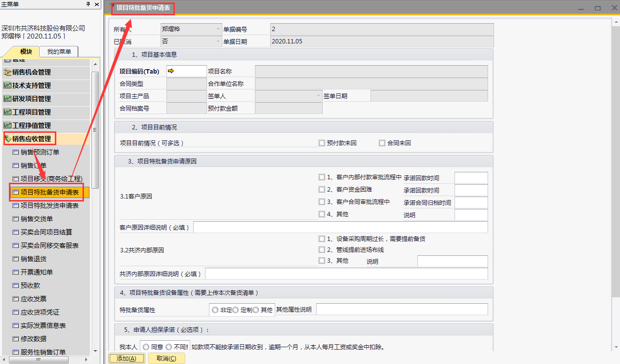Click the form icon beside 销售交货单
This screenshot has height=364, width=620.
point(15,219)
